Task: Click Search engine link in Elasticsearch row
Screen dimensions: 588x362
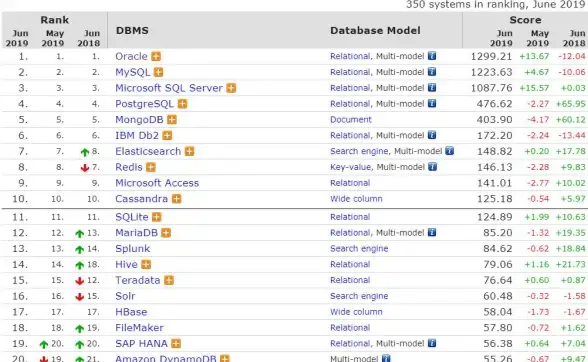Action: (359, 151)
